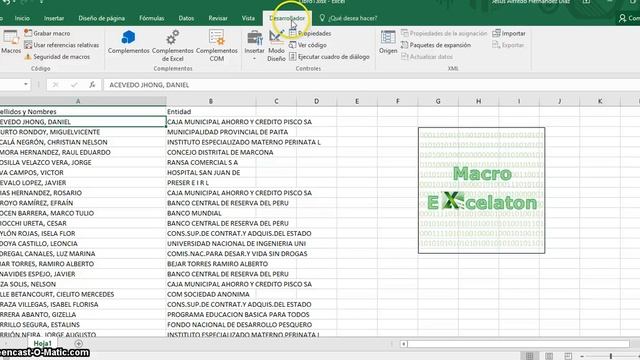This screenshot has width=640, height=360.
Task: Click Exportar XML data
Action: pos(508,45)
